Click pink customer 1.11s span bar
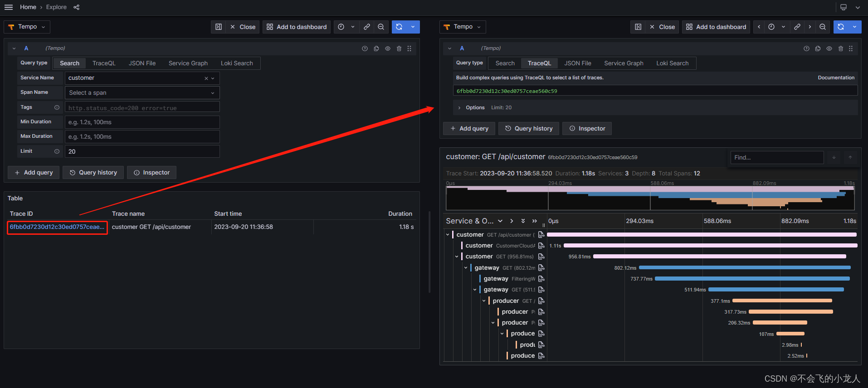Viewport: 868px width, 388px height. click(x=711, y=246)
